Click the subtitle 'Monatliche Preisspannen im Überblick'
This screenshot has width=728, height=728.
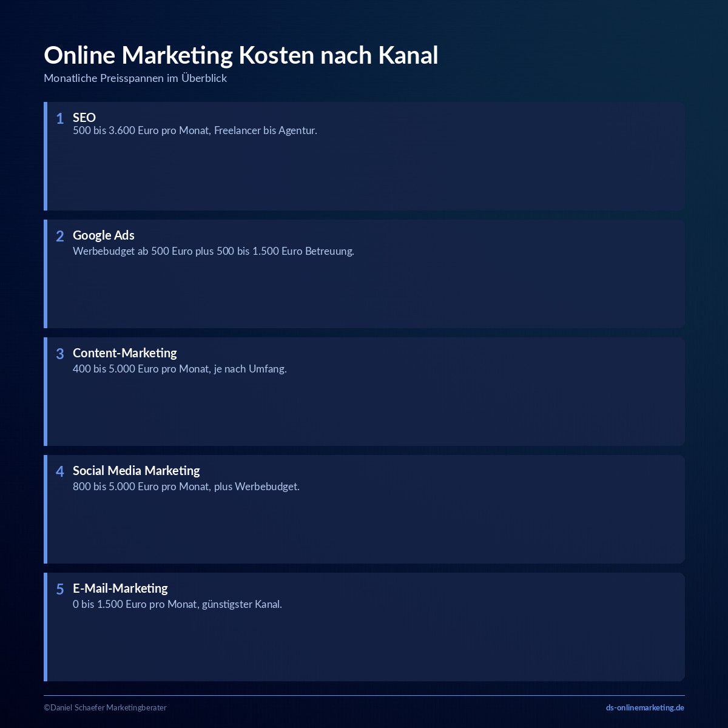tap(135, 78)
